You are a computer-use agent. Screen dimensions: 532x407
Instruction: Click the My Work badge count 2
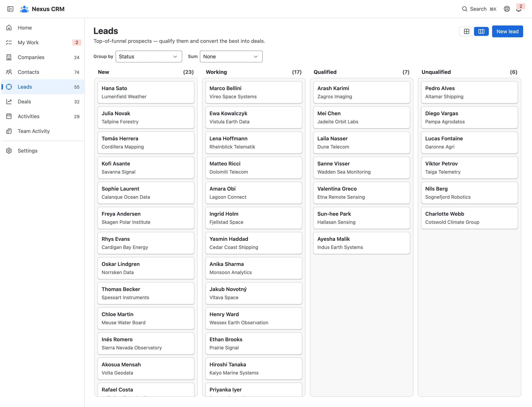[77, 42]
